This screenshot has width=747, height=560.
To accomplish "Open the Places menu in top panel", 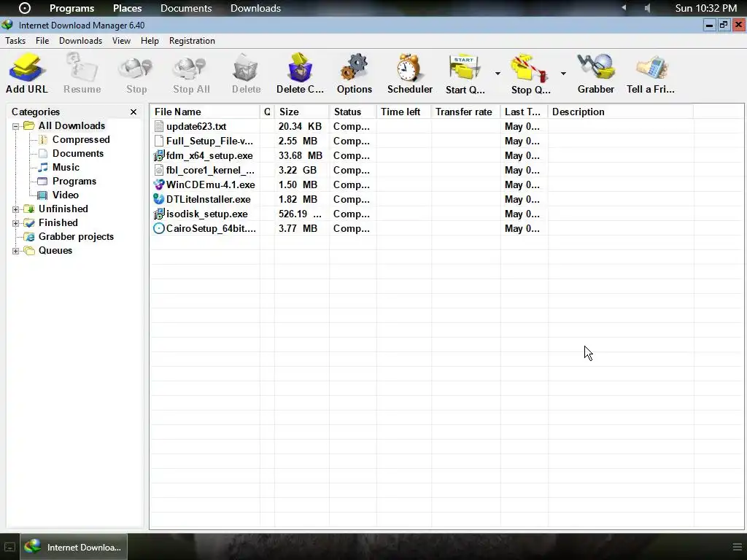I will point(127,8).
